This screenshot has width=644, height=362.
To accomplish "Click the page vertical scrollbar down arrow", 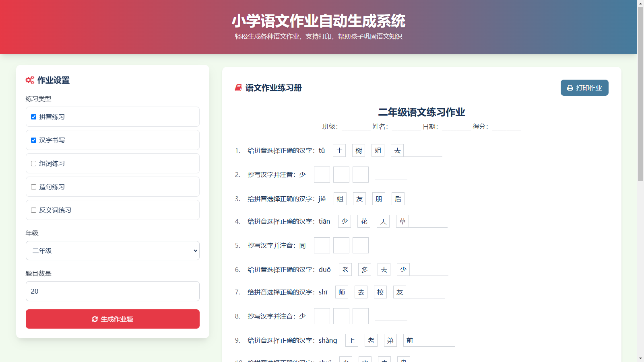I will tap(640, 358).
